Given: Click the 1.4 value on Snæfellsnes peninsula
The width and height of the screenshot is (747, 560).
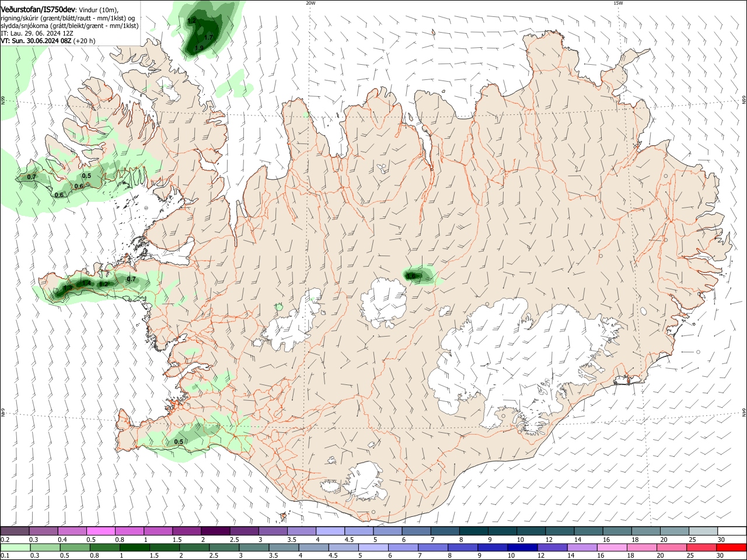Looking at the screenshot, I should tap(86, 283).
